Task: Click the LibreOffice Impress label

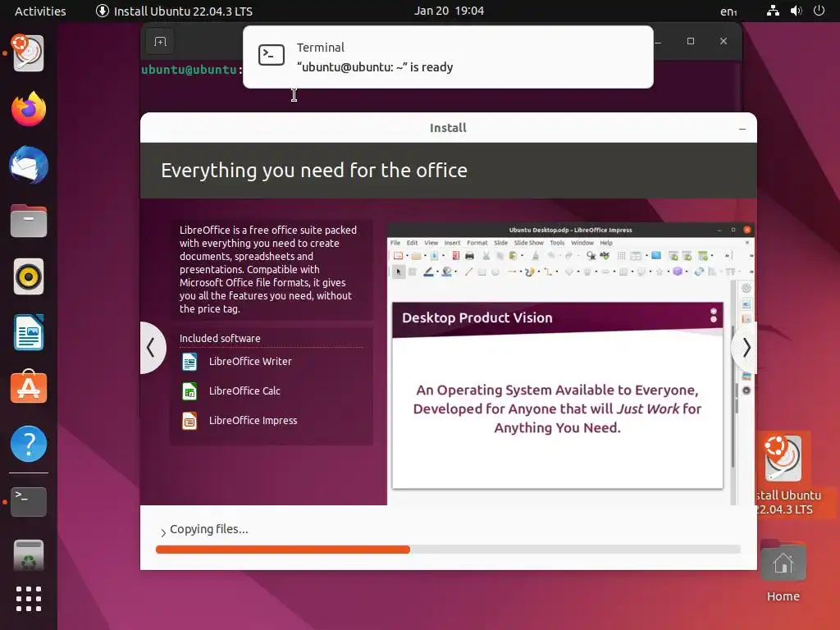Action: pos(253,421)
